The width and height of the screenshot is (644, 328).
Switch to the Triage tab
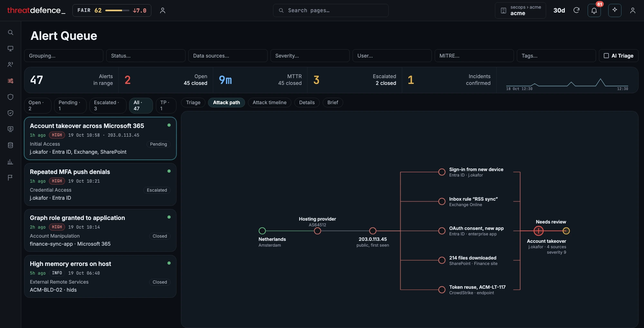pos(193,103)
